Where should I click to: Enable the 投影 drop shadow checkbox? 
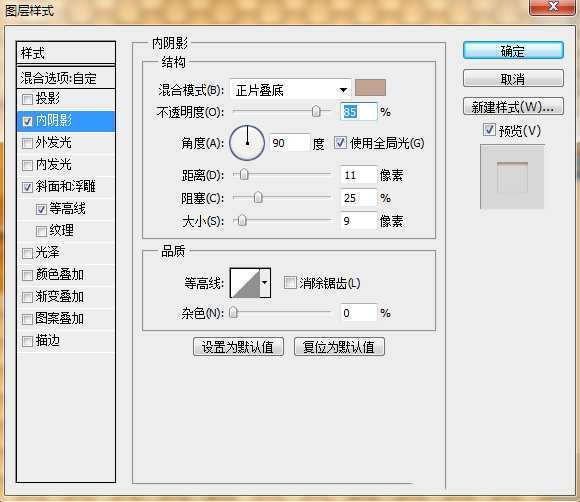pyautogui.click(x=27, y=99)
